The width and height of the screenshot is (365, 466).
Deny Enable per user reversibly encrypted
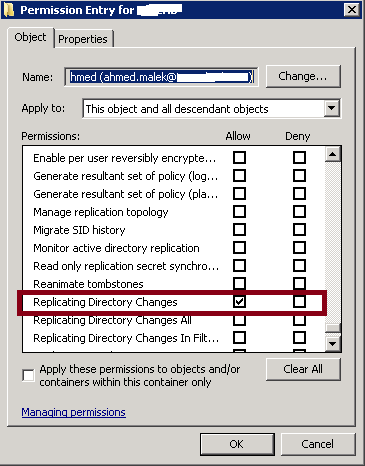[299, 157]
